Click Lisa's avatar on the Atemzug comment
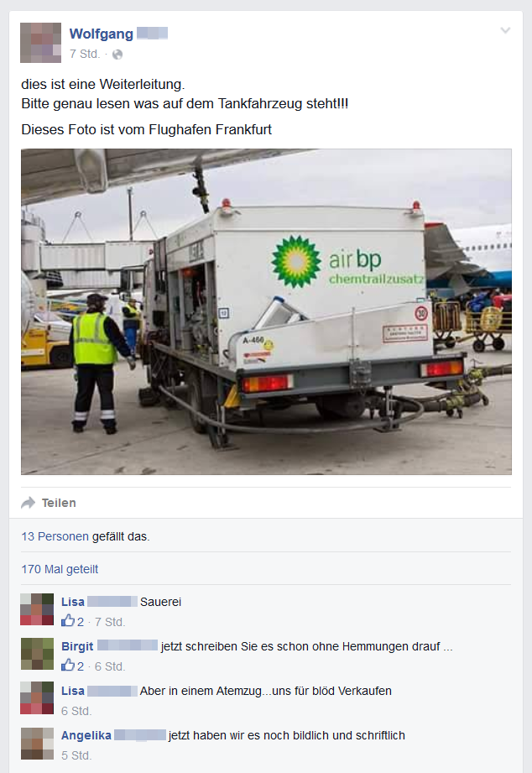The width and height of the screenshot is (532, 773). point(37,698)
